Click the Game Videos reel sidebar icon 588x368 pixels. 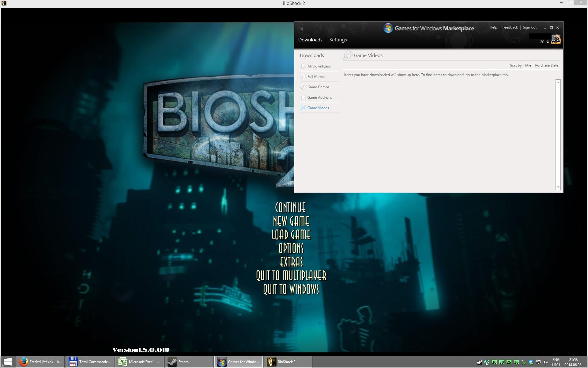[x=303, y=108]
